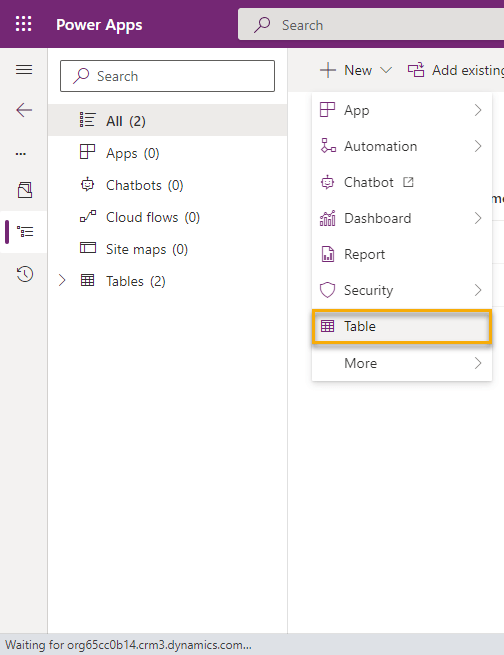Click the Tables grid icon in tree
504x655 pixels.
[x=88, y=280]
